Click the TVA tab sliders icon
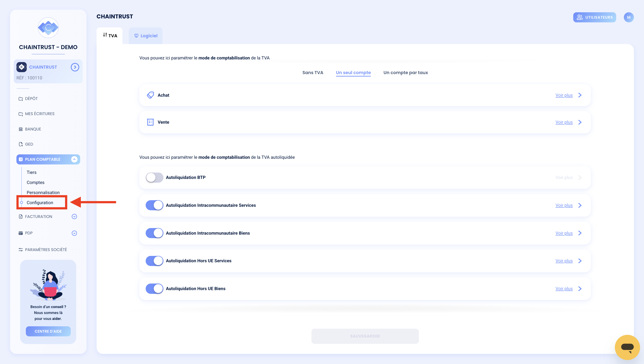This screenshot has height=364, width=644. coord(105,35)
